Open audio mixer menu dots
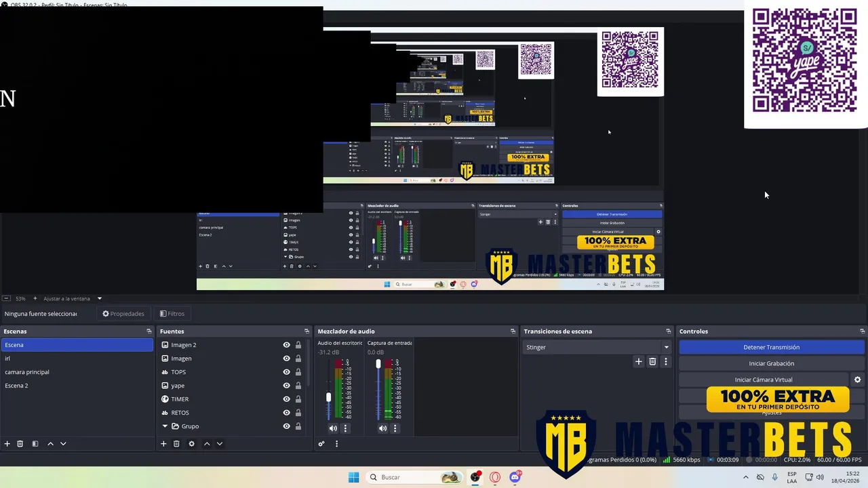Viewport: 868px width, 488px height. (336, 444)
